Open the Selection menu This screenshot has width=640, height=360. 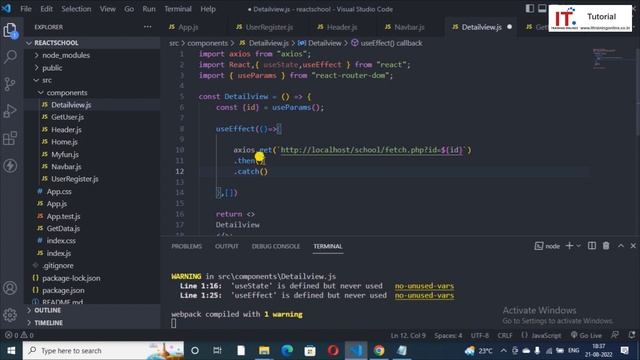tap(76, 9)
